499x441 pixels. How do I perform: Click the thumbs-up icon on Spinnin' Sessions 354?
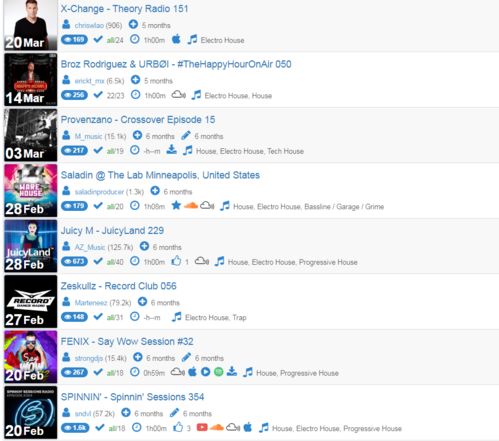click(178, 427)
